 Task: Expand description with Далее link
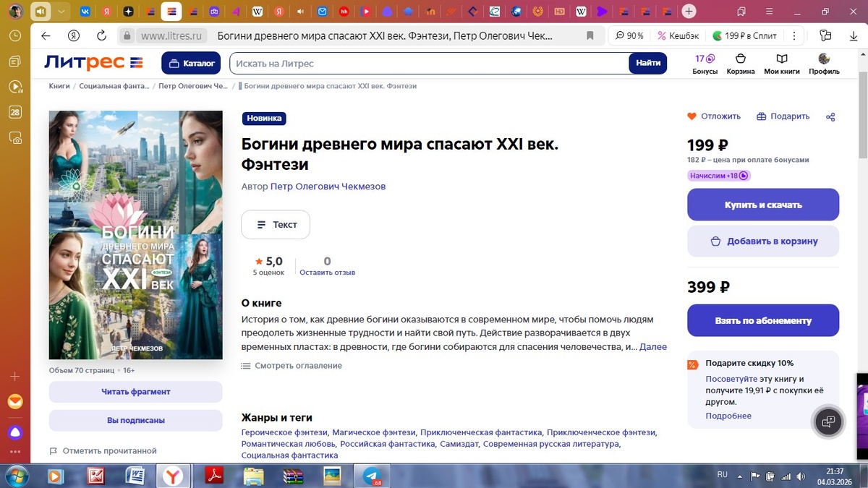[653, 347]
